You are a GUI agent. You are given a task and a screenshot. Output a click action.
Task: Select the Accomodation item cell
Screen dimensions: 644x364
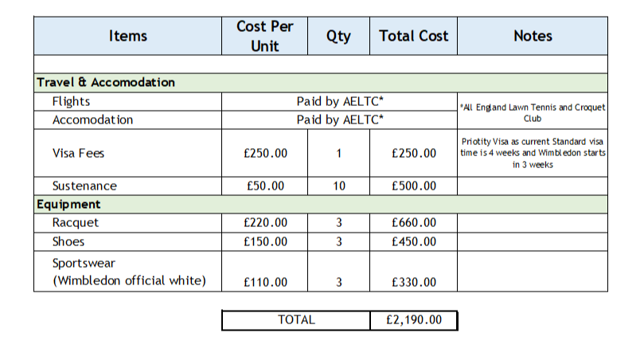coord(127,120)
